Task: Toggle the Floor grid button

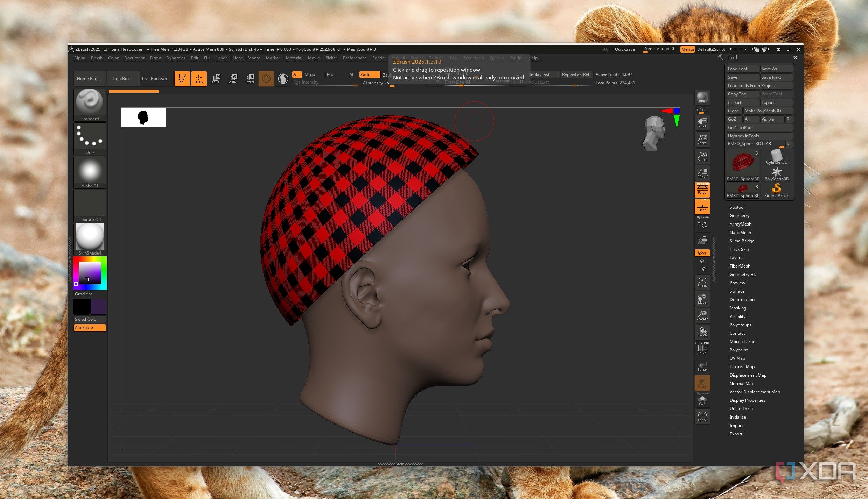Action: click(x=702, y=207)
